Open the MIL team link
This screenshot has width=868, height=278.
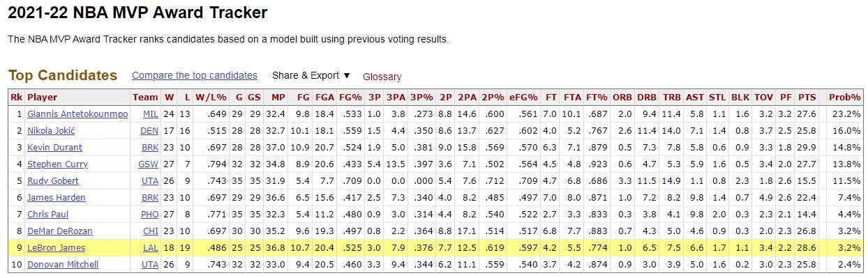(x=150, y=114)
